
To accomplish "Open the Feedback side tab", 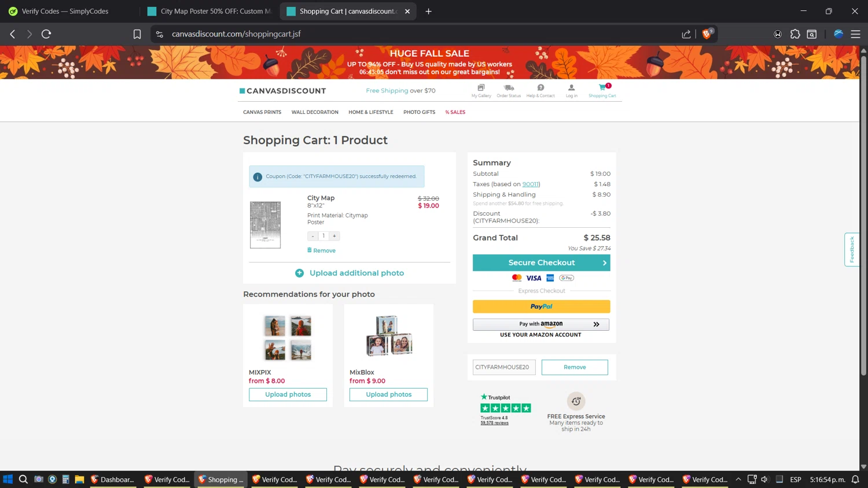I will 852,250.
